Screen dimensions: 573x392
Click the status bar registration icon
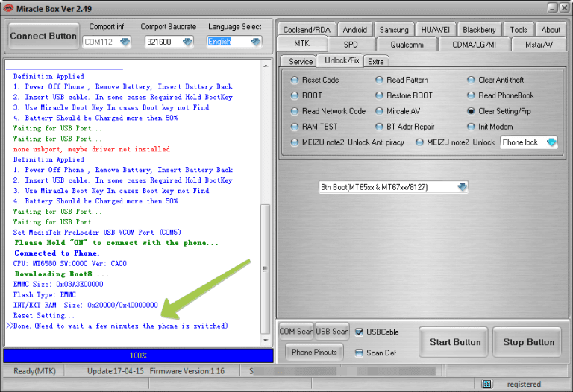pyautogui.click(x=486, y=384)
